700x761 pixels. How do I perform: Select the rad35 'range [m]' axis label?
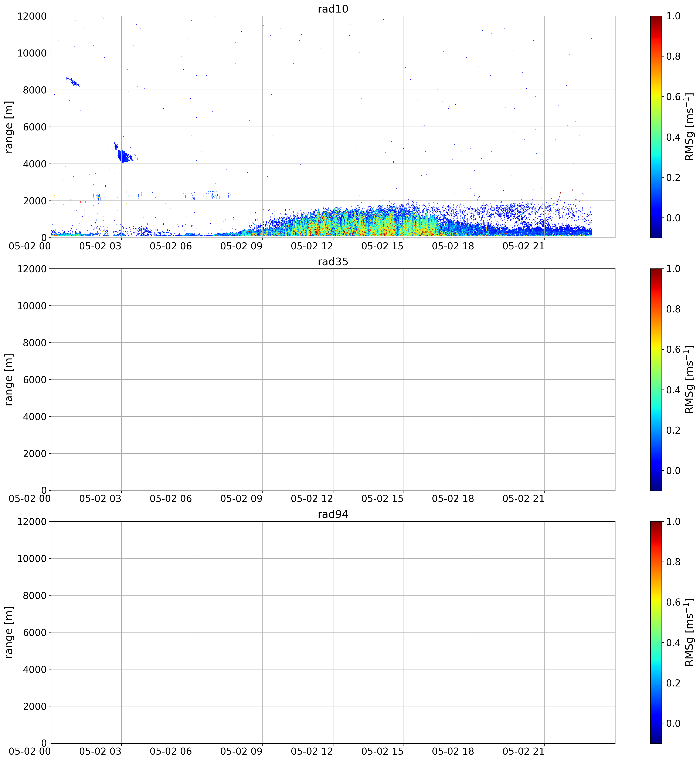pyautogui.click(x=9, y=379)
